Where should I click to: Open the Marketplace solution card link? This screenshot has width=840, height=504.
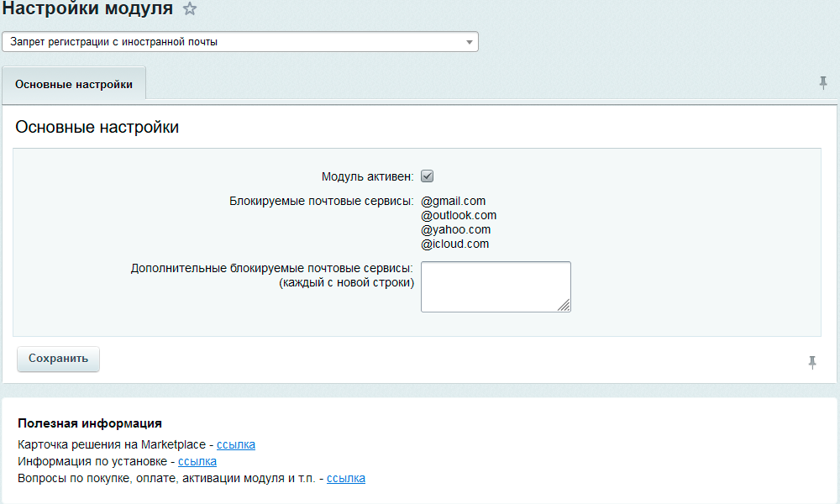[x=236, y=444]
